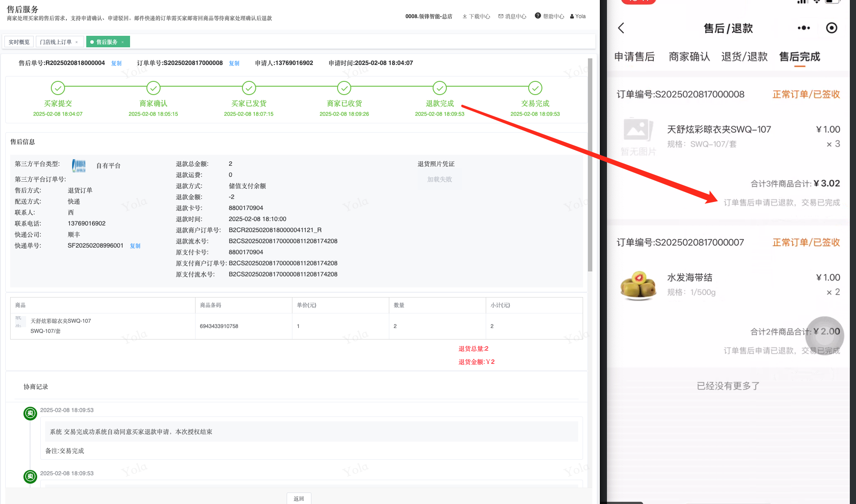Tap the circular target close icon
This screenshot has height=504, width=856.
click(831, 28)
